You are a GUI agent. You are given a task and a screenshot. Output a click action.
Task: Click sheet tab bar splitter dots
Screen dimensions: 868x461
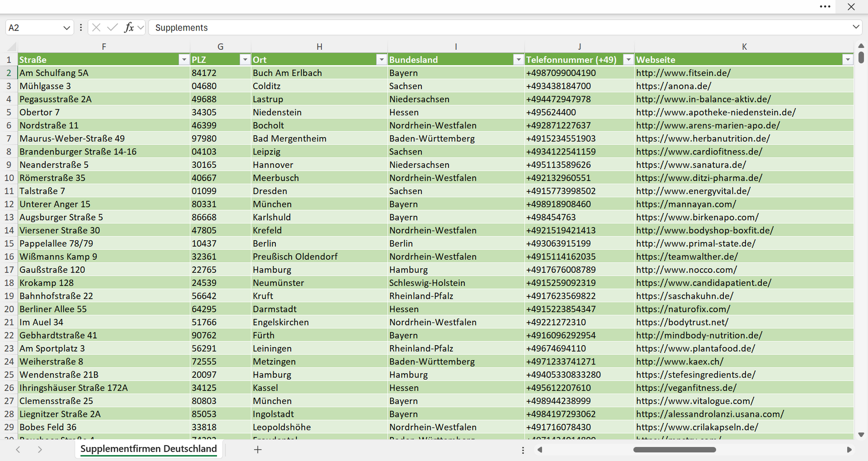click(x=523, y=450)
